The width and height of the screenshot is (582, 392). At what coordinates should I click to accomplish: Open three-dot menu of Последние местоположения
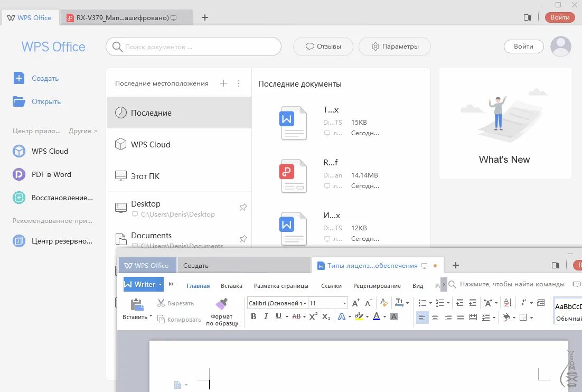[x=239, y=83]
